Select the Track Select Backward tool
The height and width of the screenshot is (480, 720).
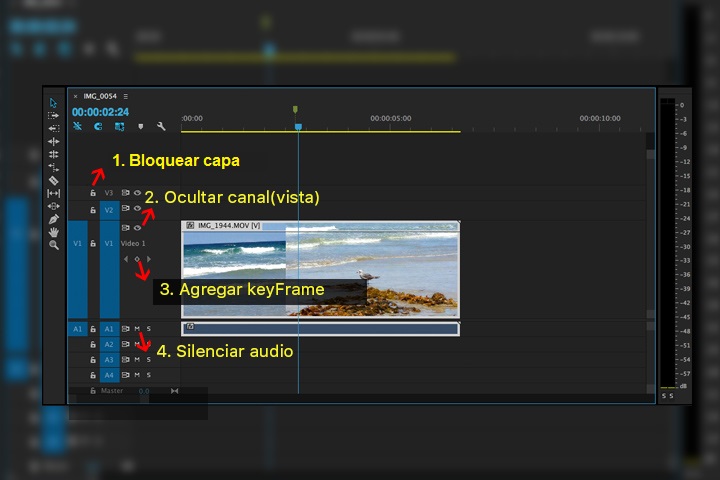pyautogui.click(x=53, y=129)
